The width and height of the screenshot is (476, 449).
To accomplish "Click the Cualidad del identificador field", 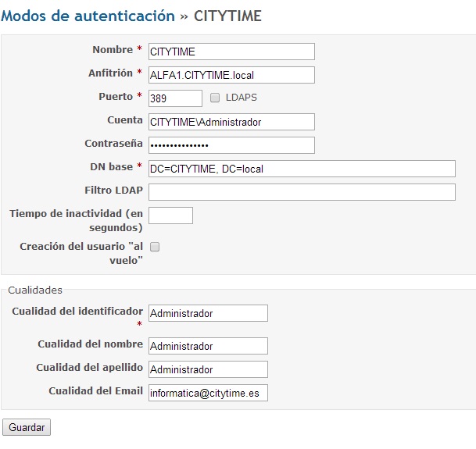I will point(208,313).
